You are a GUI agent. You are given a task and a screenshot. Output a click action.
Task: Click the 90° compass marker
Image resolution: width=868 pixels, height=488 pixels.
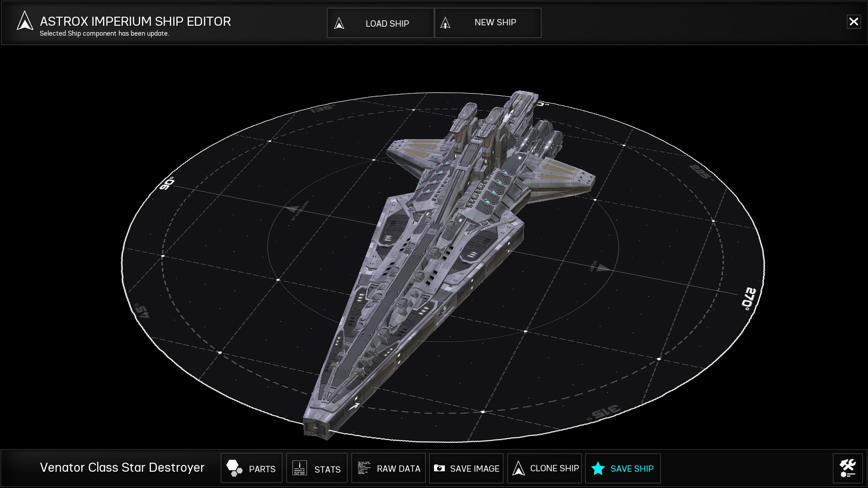[x=167, y=183]
